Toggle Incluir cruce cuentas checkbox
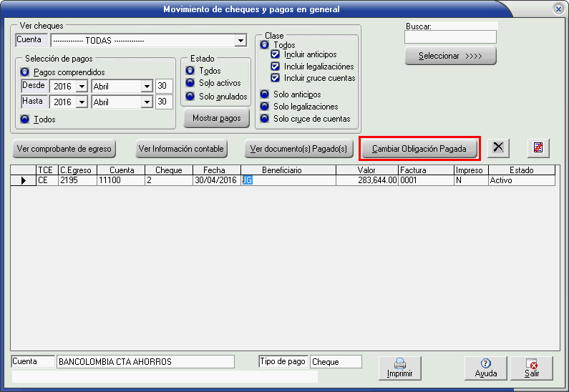 (276, 78)
